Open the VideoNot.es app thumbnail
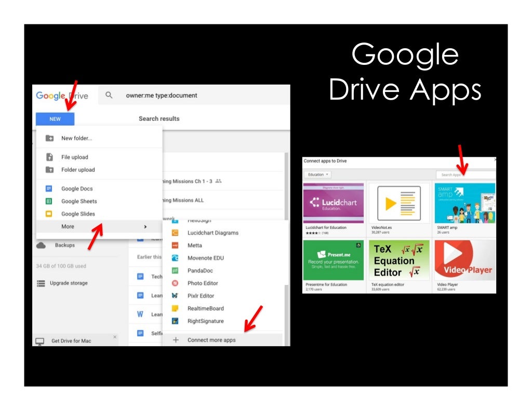This screenshot has height=411, width=532. point(398,203)
